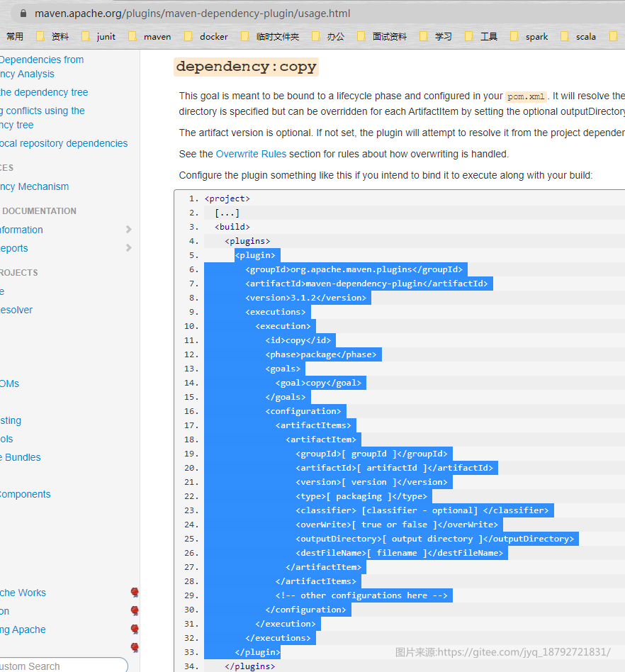Viewport: 625px width, 672px height.
Task: Open the 工具 bookmark folder
Action: [x=481, y=36]
